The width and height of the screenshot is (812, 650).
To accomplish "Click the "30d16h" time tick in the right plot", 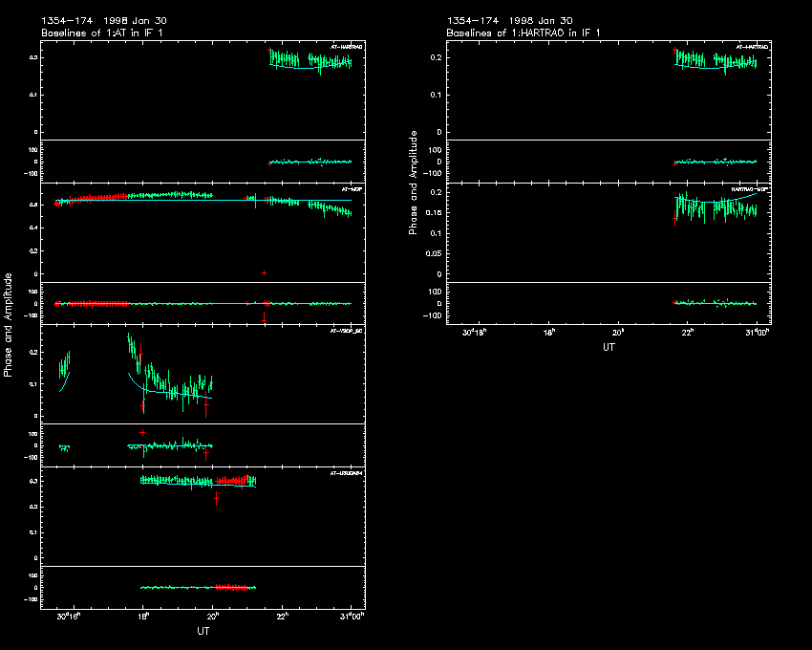I will 475,333.
